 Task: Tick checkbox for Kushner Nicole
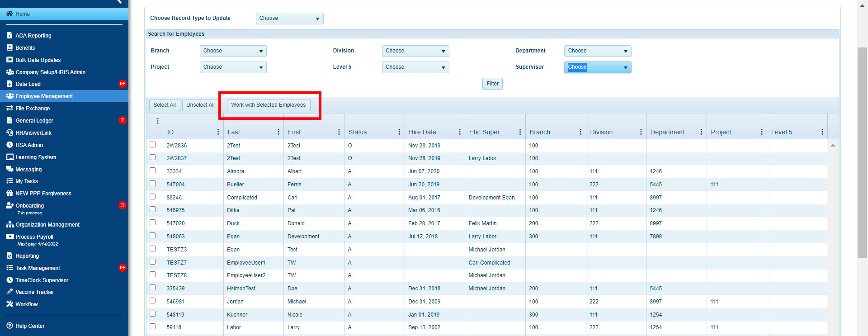(x=152, y=314)
